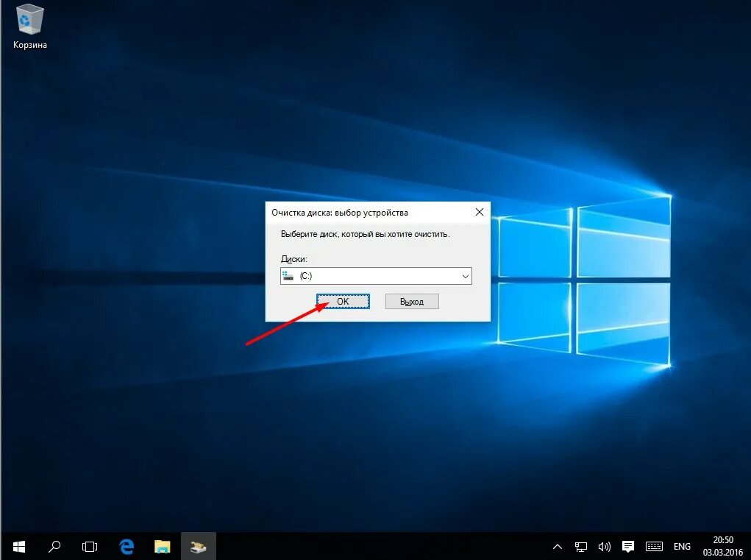Open network status tray icon
751x560 pixels.
pyautogui.click(x=581, y=547)
